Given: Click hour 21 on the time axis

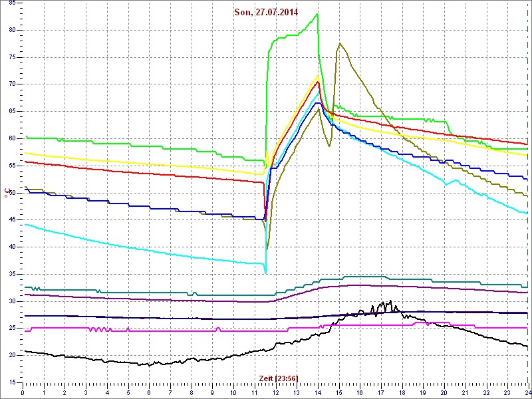Looking at the screenshot, I should (465, 392).
